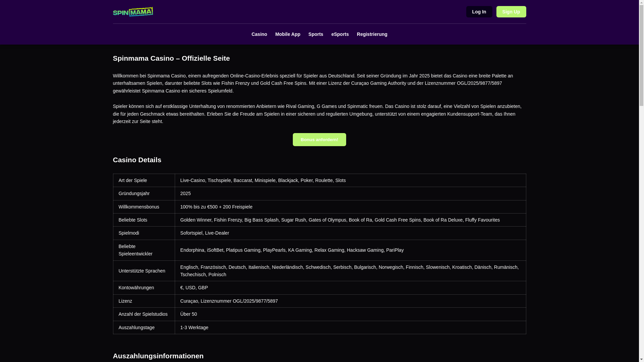
Task: Click the Auszahlungsinformationen heading
Action: click(158, 356)
